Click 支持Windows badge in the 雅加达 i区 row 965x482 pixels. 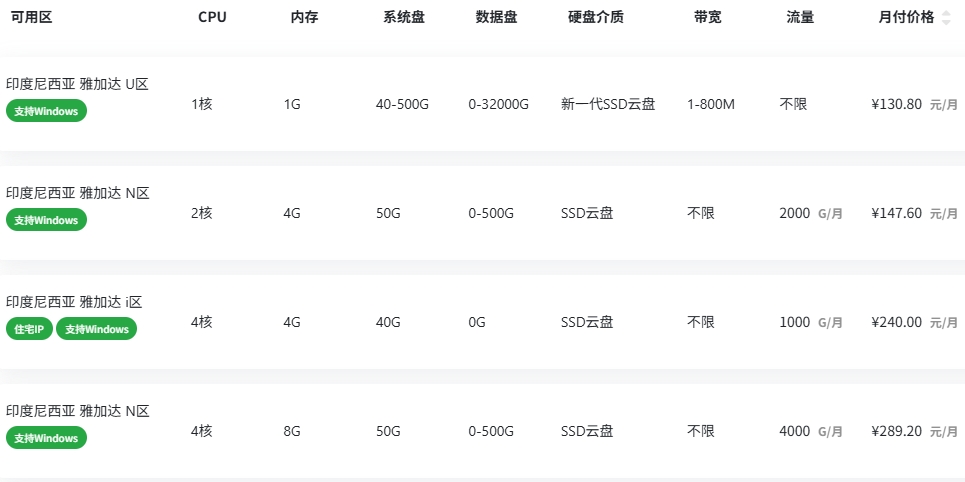pos(96,329)
